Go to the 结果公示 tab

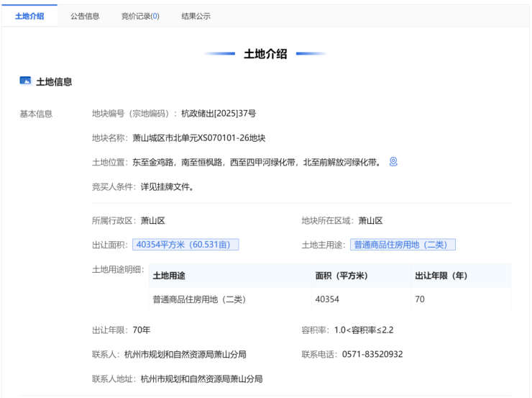196,16
